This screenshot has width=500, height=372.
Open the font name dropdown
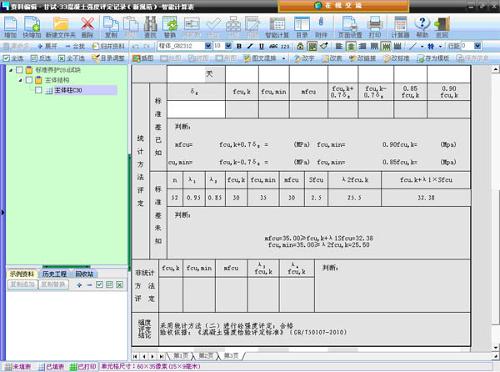(x=208, y=46)
